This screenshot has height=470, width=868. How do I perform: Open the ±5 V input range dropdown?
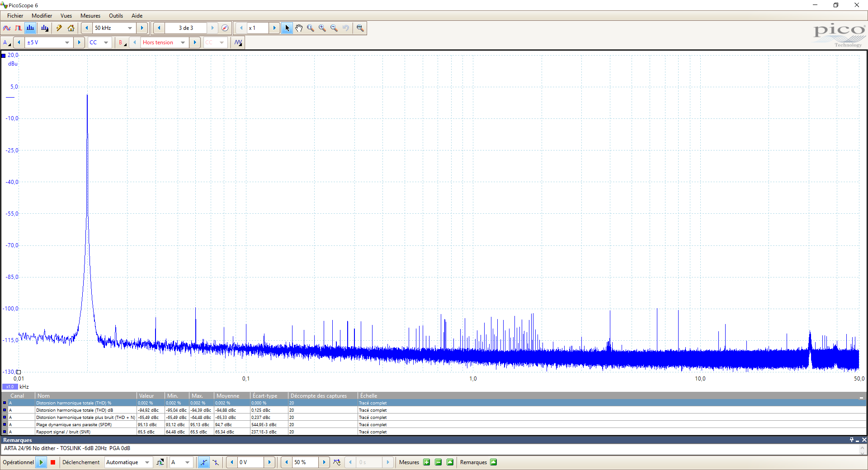click(x=67, y=42)
